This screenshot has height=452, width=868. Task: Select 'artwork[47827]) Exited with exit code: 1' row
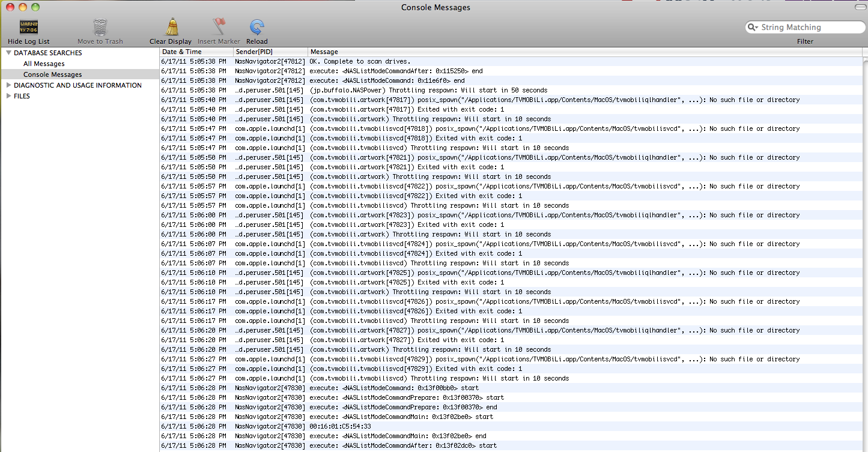(x=511, y=340)
